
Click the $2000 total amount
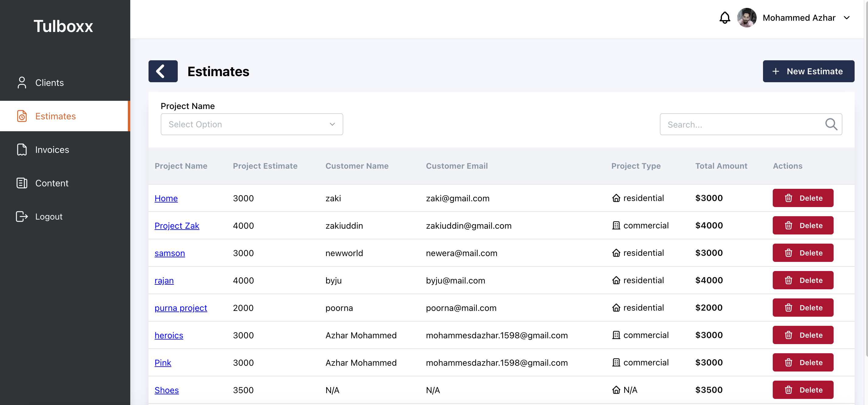(x=709, y=308)
